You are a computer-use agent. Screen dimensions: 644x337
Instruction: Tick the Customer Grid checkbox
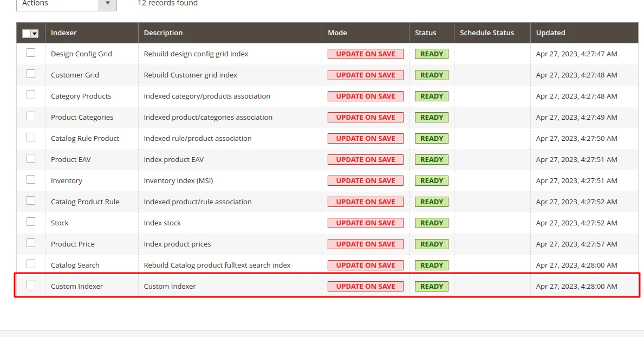(31, 74)
